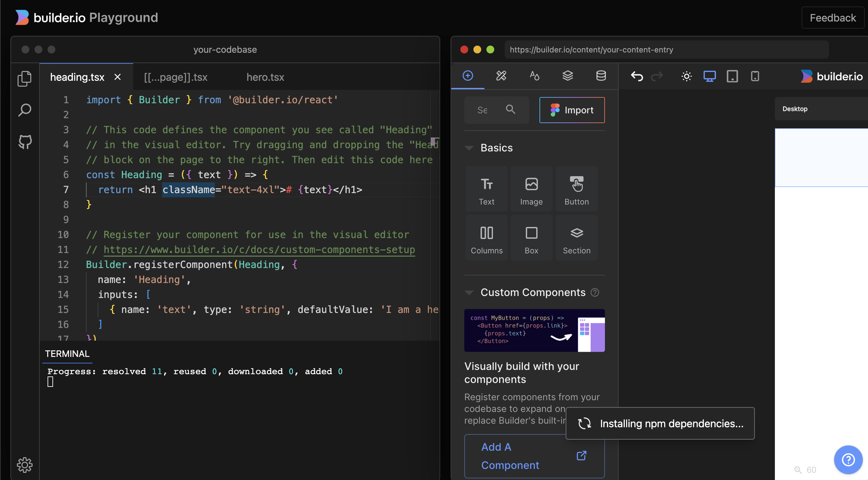
Task: Click the undo arrow icon
Action: tap(637, 76)
